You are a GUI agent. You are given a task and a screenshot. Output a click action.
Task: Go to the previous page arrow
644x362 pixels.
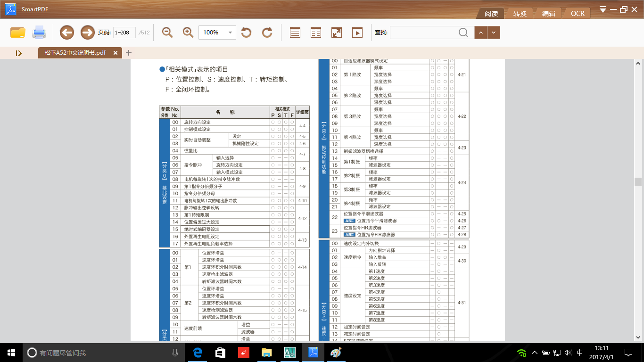click(x=67, y=33)
